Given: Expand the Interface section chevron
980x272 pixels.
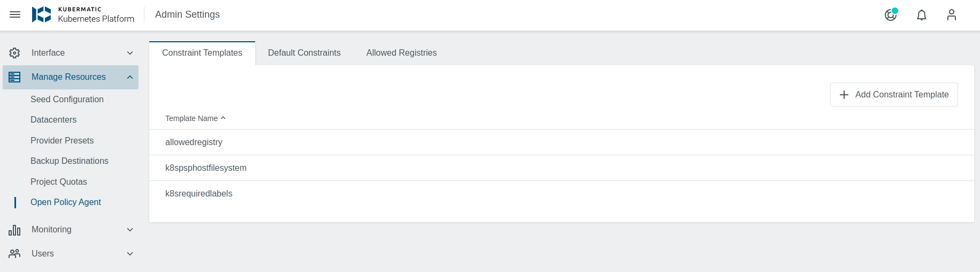Looking at the screenshot, I should (x=130, y=53).
